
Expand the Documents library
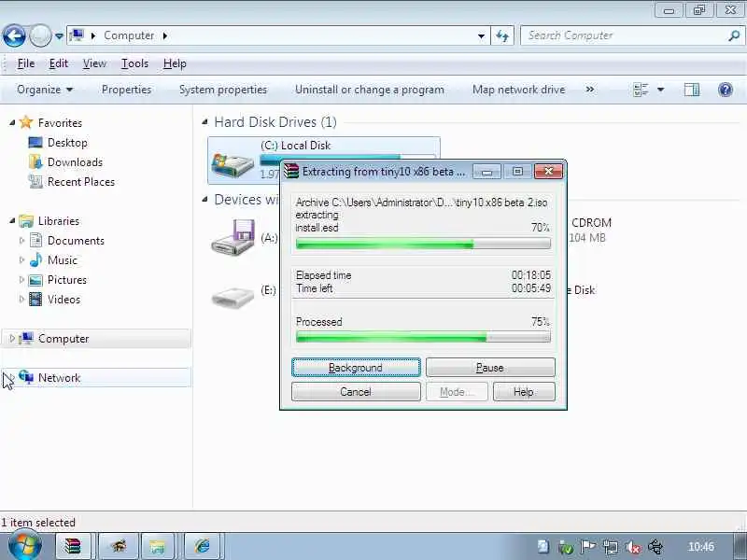coord(21,241)
